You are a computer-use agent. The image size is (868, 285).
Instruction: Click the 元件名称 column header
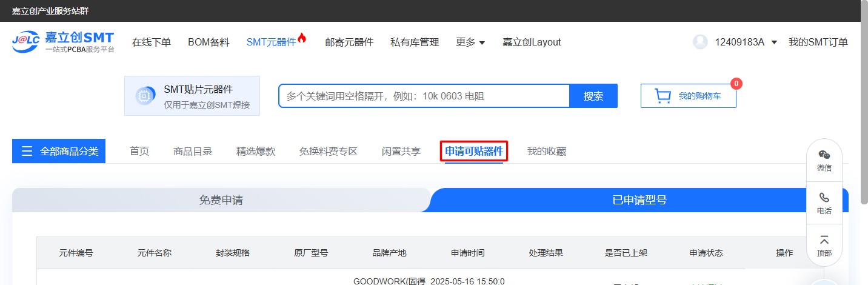(x=155, y=253)
